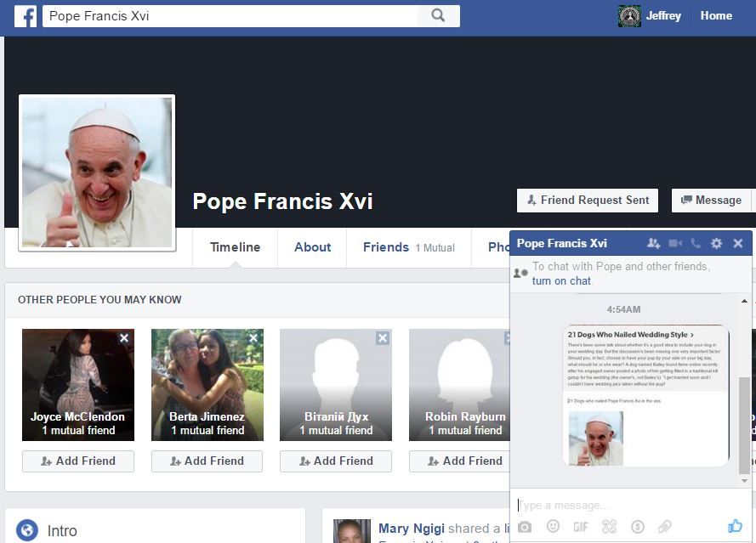
Task: Click the Intro globe icon
Action: tap(27, 530)
